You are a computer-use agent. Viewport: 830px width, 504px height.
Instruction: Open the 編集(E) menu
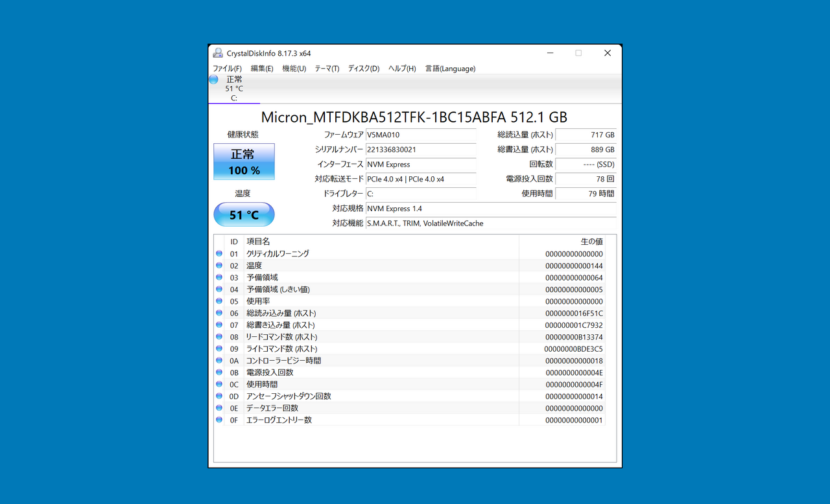(262, 69)
